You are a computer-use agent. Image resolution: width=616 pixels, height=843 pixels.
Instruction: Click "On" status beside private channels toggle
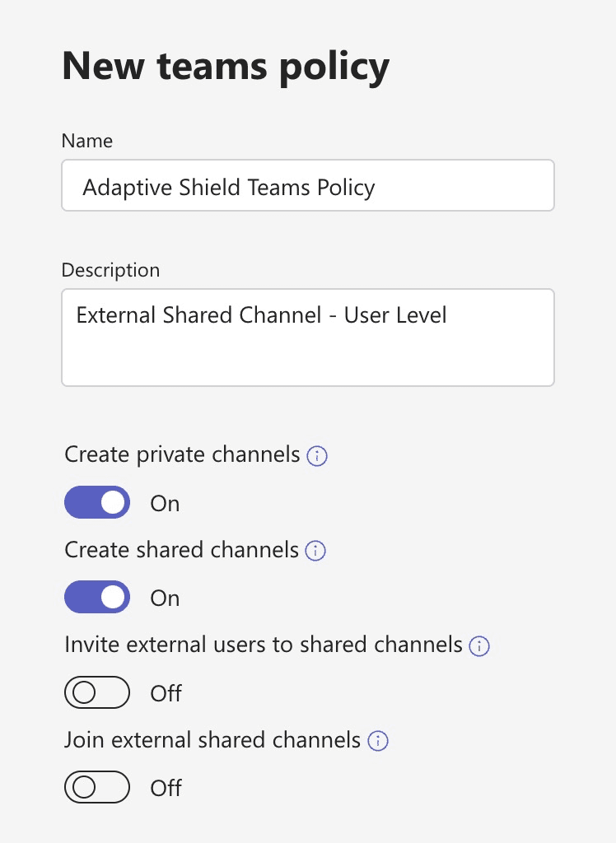(165, 503)
